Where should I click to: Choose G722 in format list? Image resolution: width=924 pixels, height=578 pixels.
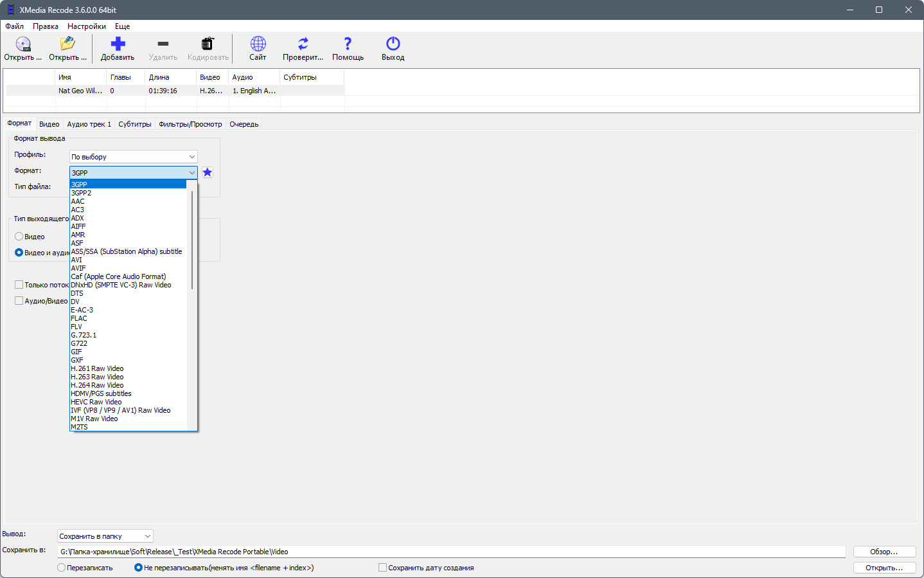(x=128, y=343)
